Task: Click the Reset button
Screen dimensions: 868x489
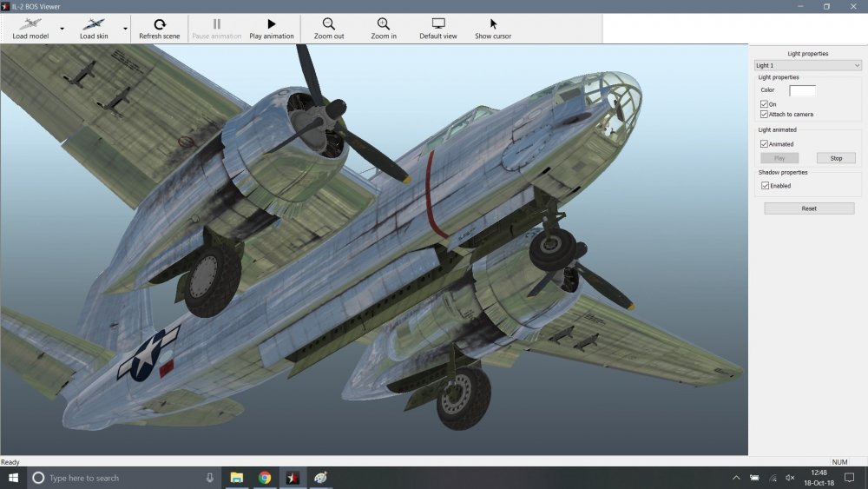Action: point(809,208)
